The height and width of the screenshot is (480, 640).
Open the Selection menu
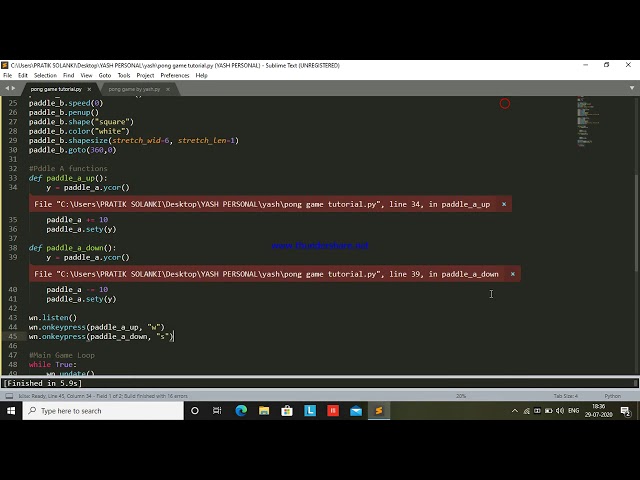[x=45, y=76]
